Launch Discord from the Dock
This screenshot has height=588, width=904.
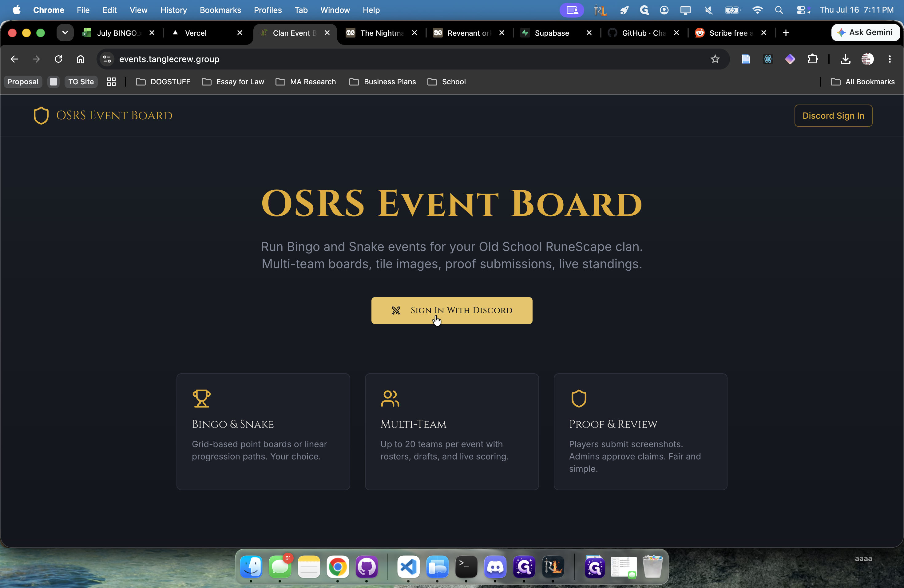(495, 567)
